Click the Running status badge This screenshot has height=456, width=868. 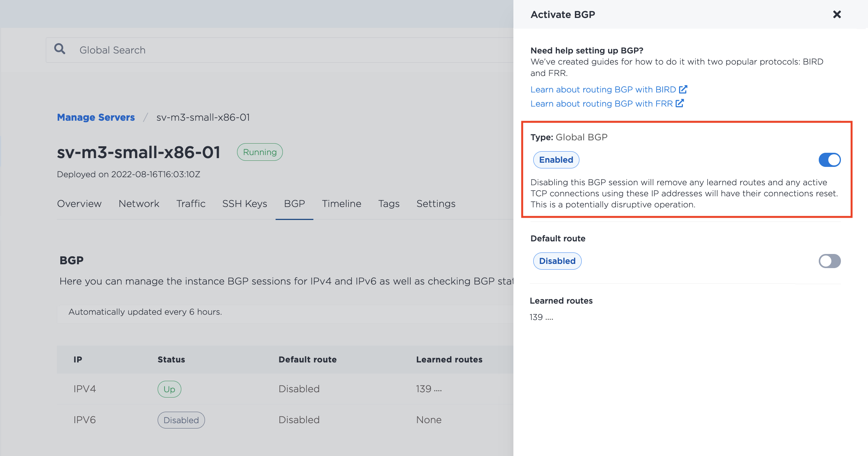pos(260,152)
